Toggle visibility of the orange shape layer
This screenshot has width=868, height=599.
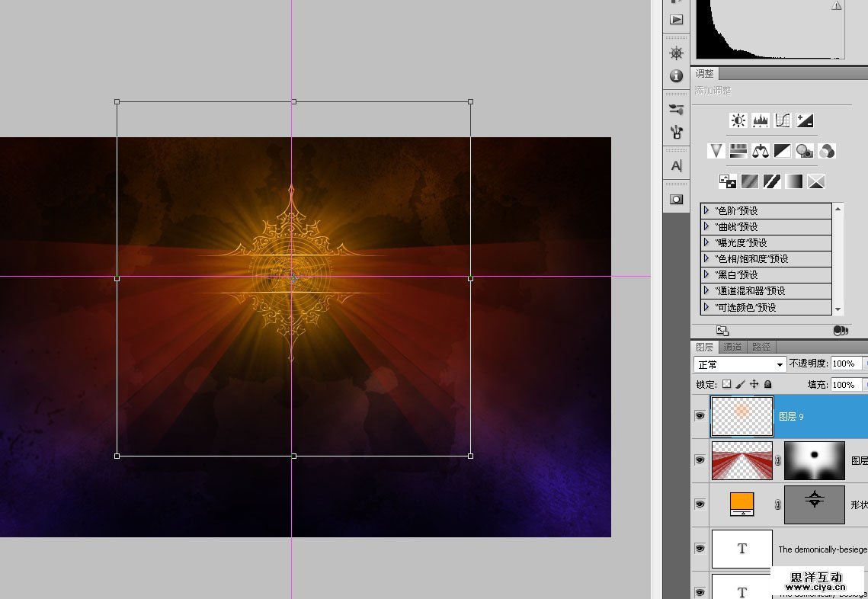click(x=700, y=505)
